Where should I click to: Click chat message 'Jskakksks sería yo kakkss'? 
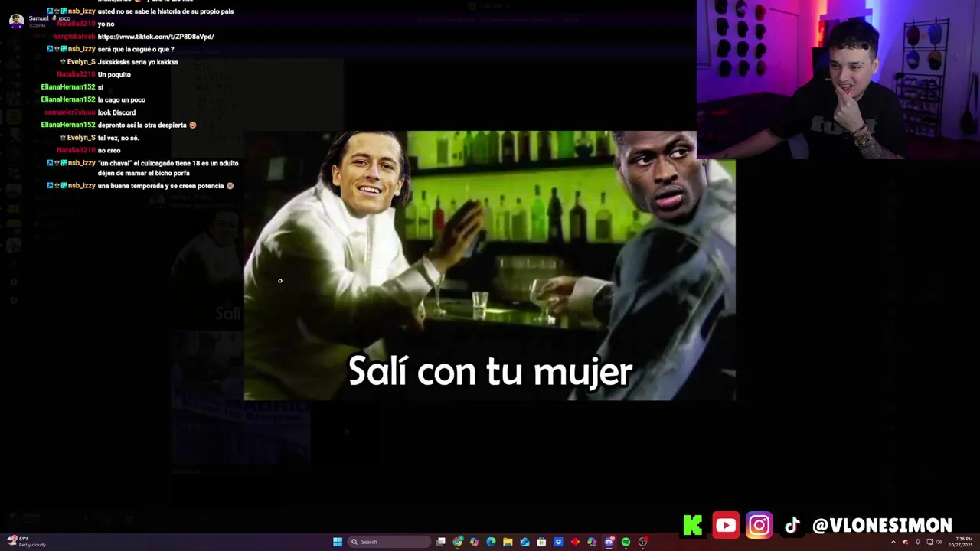point(138,62)
